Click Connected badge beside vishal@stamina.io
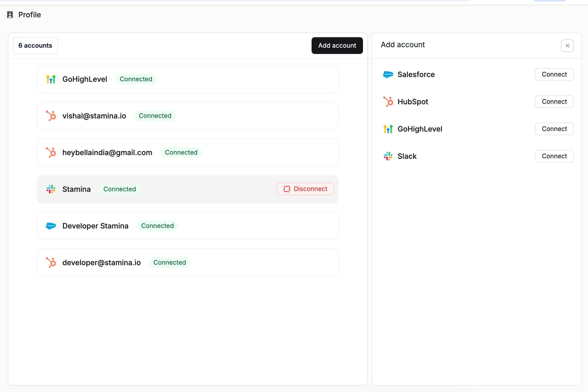 tap(155, 116)
